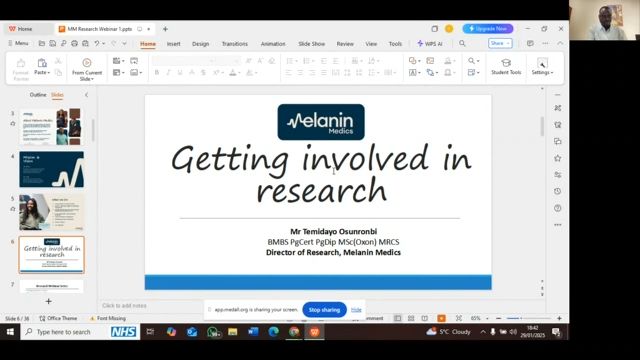Toggle Bold formatting button
Image resolution: width=640 pixels, height=360 pixels.
point(157,73)
